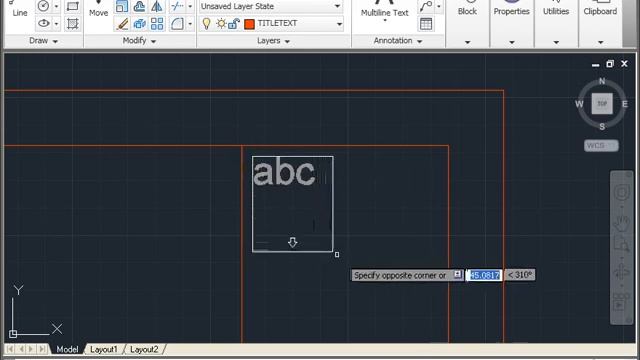
Task: Open the Unsaved Layer State dropdown
Action: click(x=271, y=6)
